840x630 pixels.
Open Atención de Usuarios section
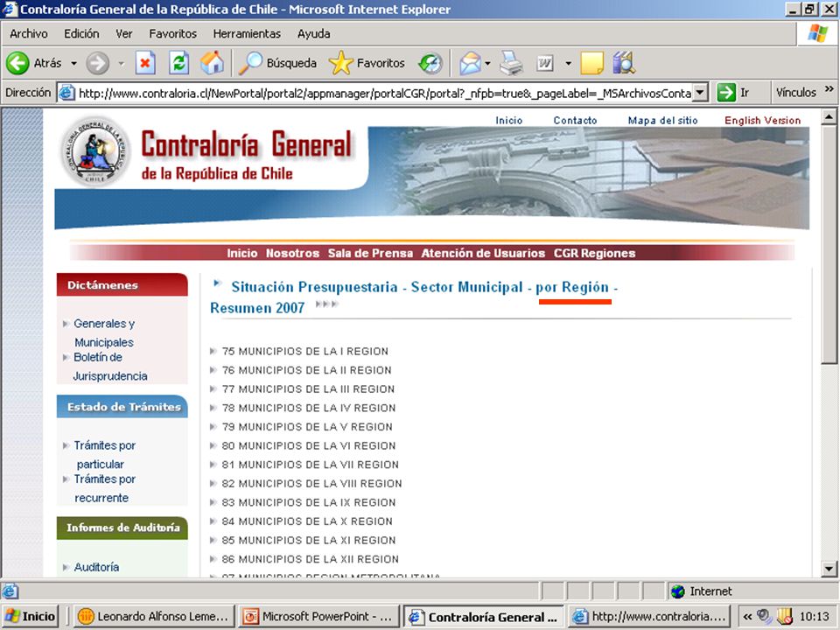pyautogui.click(x=483, y=254)
